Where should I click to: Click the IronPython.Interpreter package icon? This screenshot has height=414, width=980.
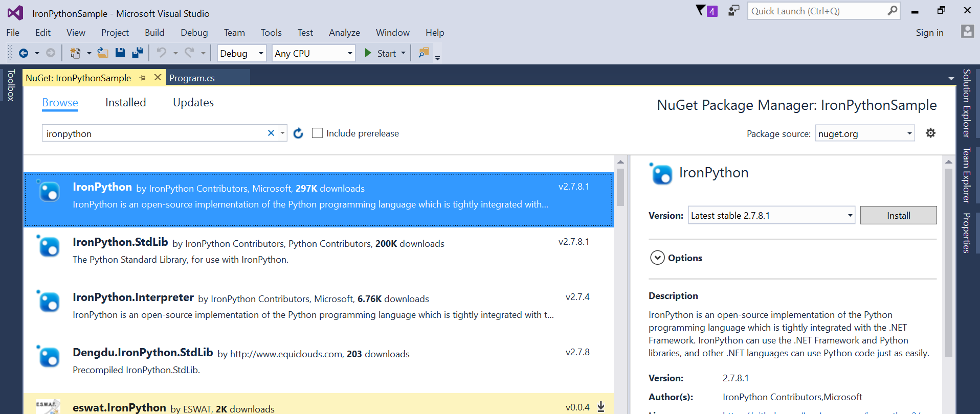(x=49, y=302)
